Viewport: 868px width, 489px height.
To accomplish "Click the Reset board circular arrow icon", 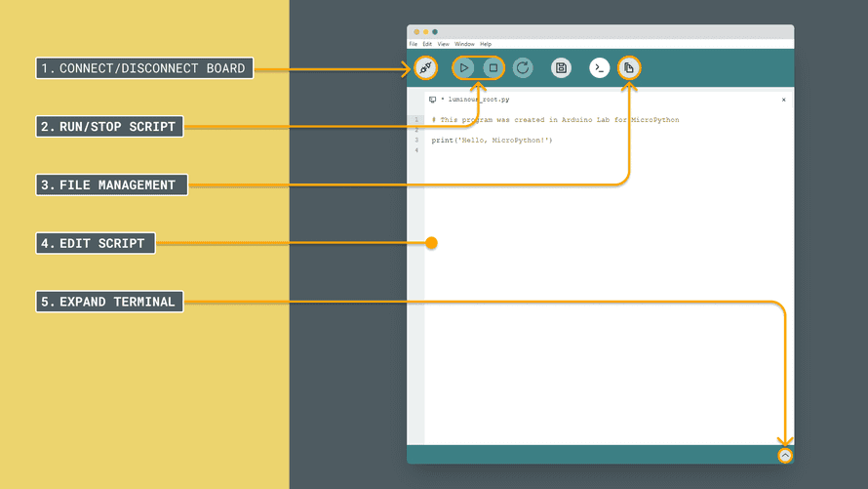I will 523,68.
